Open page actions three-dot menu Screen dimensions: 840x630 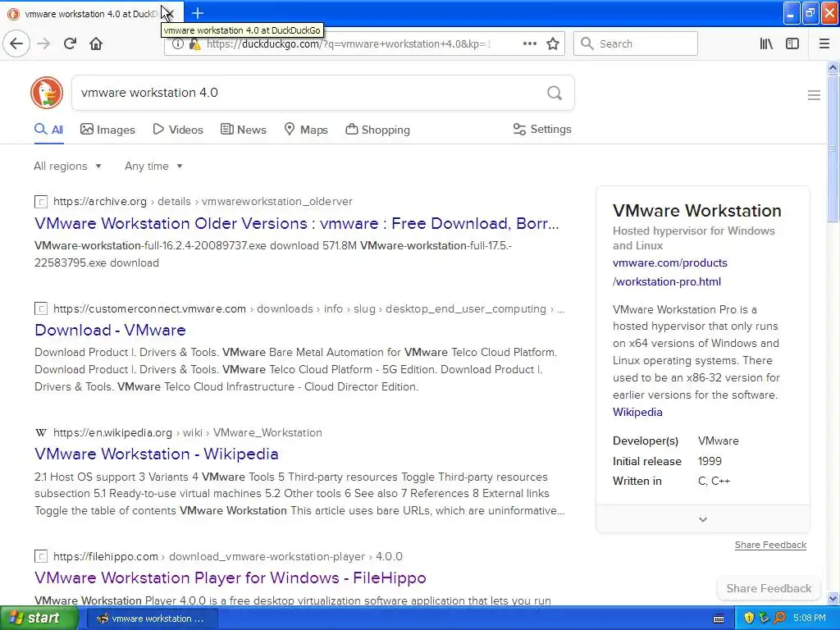(x=529, y=43)
